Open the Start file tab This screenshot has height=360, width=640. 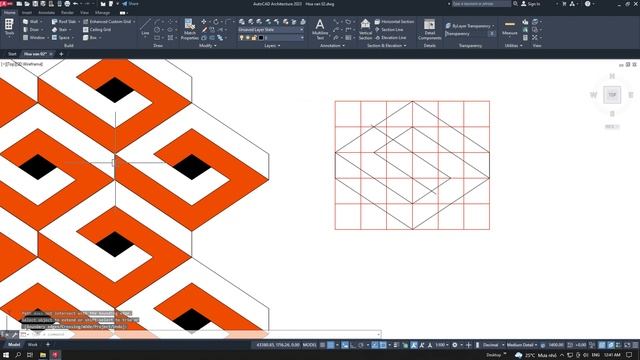pos(12,54)
